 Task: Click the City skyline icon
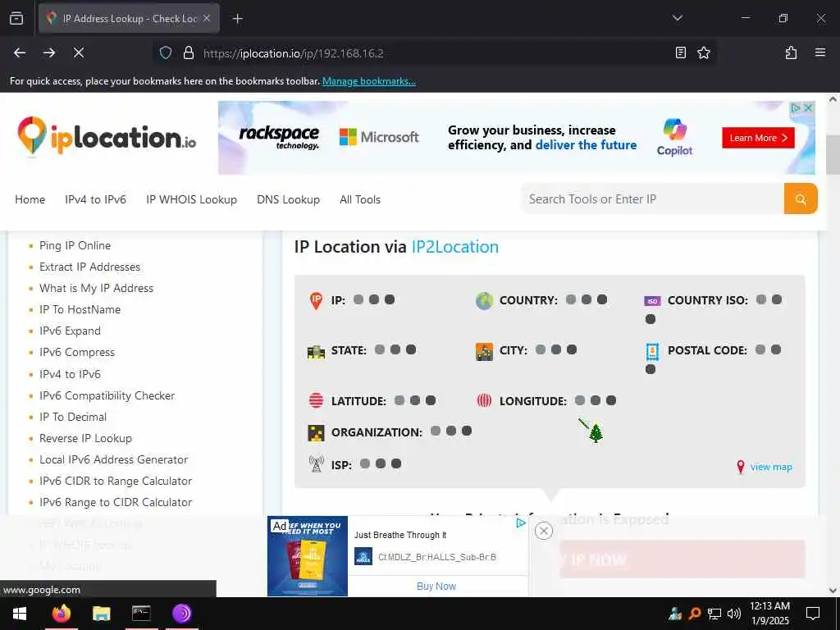pos(484,351)
